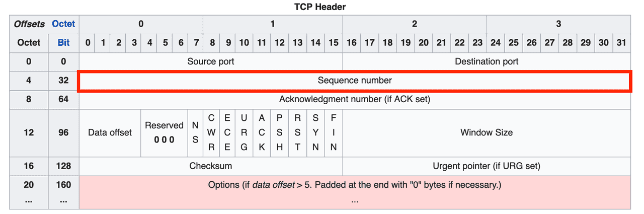This screenshot has width=644, height=214.
Task: Click the Source port cell
Action: tap(211, 62)
